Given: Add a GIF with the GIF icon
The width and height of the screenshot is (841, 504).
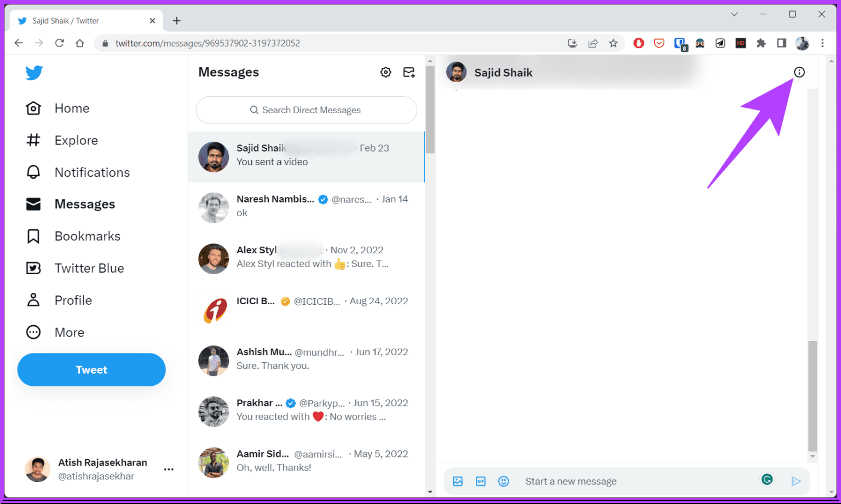Looking at the screenshot, I should tap(481, 482).
